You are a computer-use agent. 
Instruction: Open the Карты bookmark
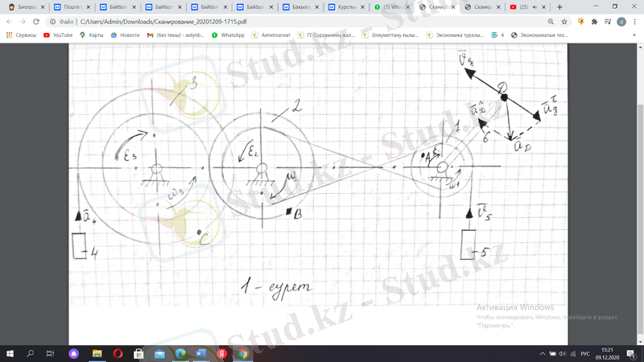(92, 35)
